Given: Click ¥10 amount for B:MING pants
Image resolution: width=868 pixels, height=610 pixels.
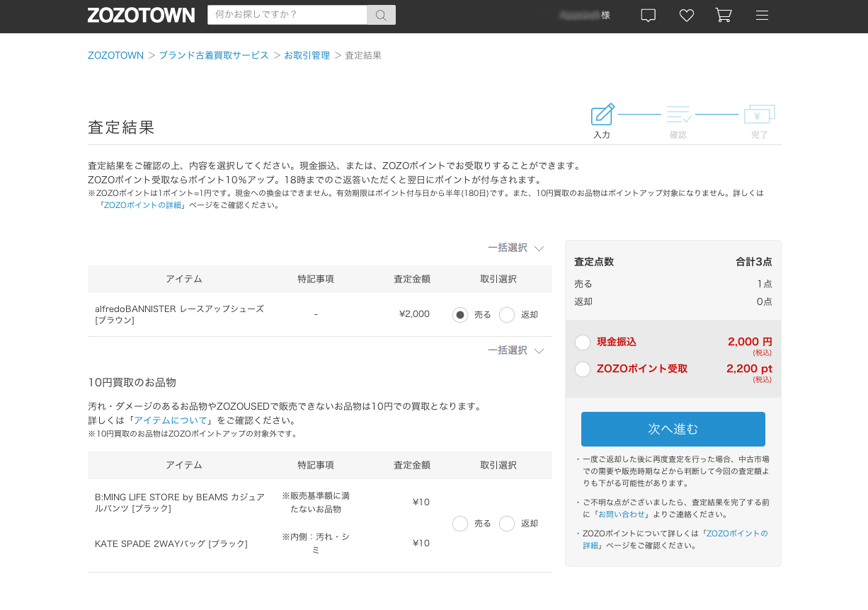Looking at the screenshot, I should (x=421, y=502).
